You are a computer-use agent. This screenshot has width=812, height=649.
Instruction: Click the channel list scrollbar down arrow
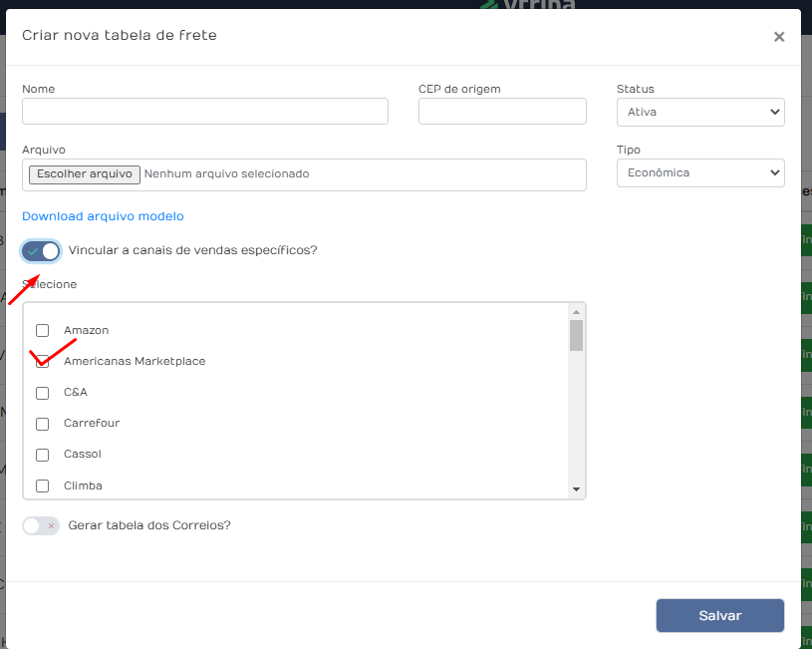coord(577,488)
